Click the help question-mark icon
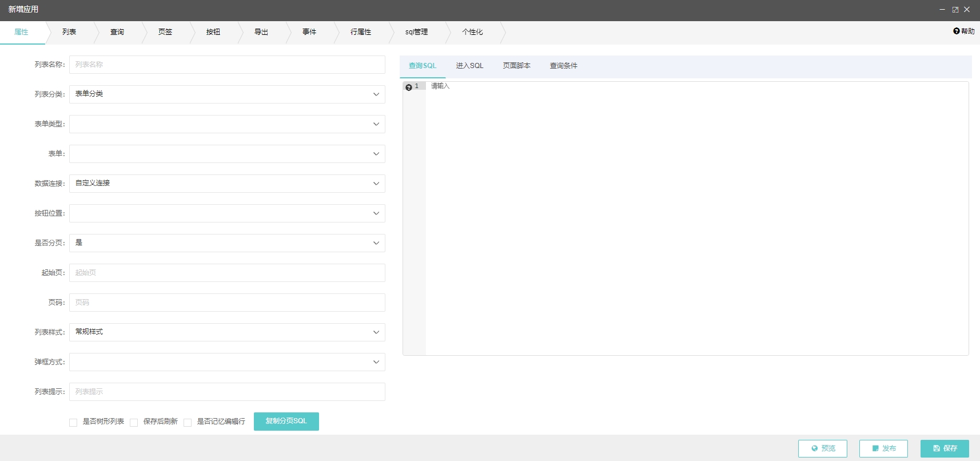Image resolution: width=980 pixels, height=461 pixels. point(957,31)
